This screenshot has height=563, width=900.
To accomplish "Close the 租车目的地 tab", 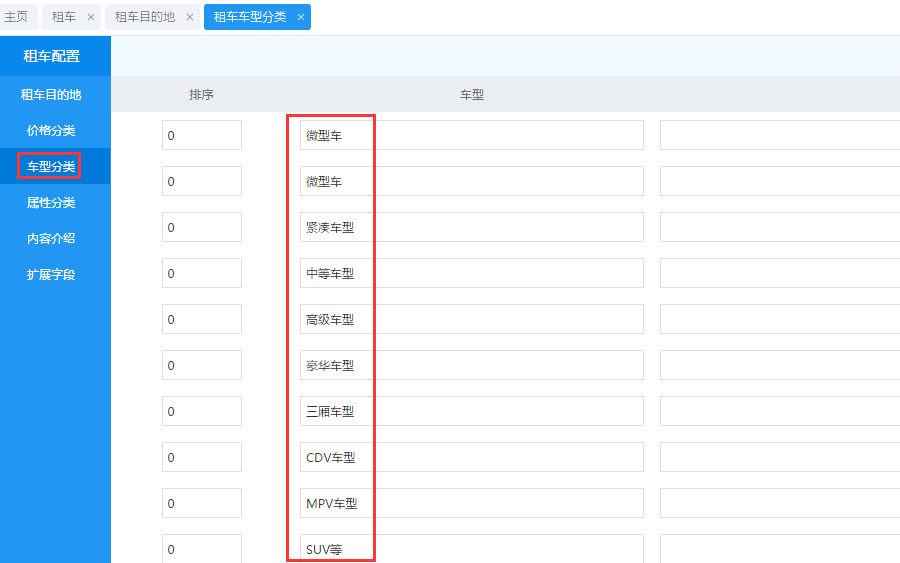I will [x=189, y=17].
